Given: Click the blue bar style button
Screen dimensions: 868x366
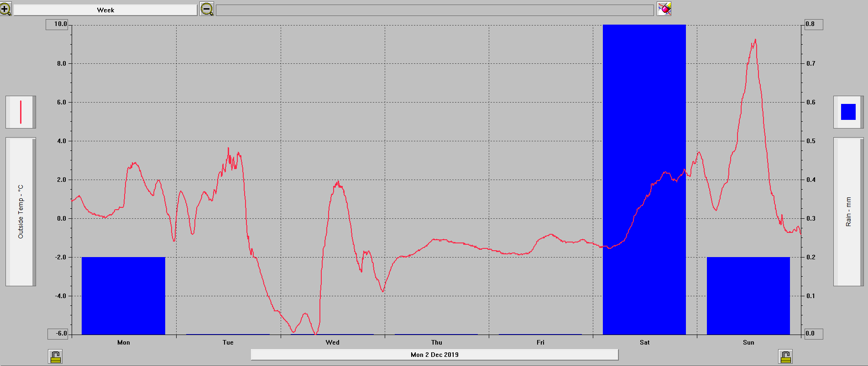Looking at the screenshot, I should pyautogui.click(x=848, y=112).
